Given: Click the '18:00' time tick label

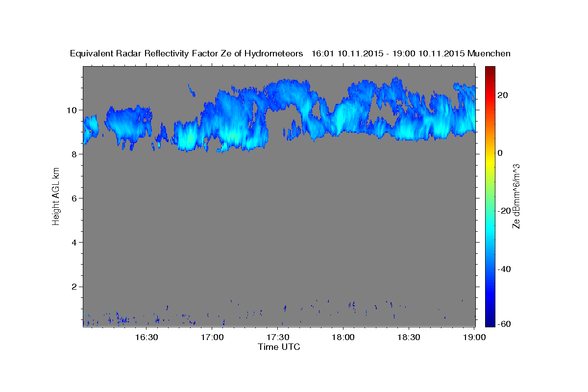Looking at the screenshot, I should (343, 338).
